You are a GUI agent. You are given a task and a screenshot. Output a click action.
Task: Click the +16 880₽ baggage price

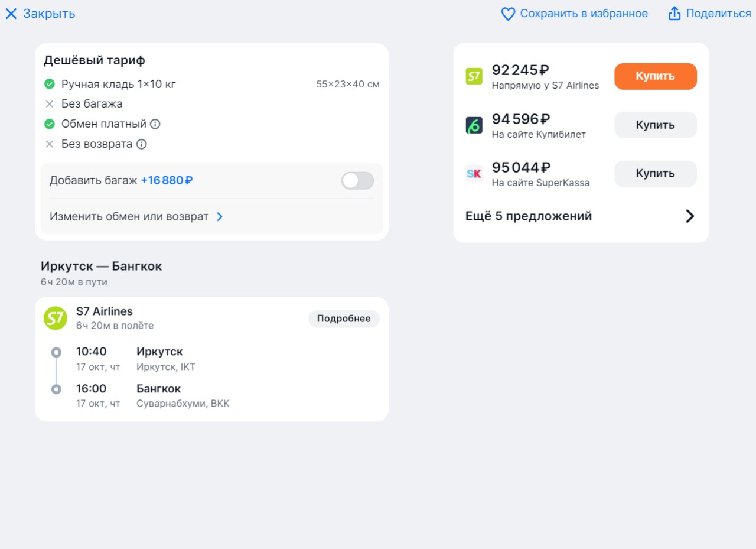(x=167, y=181)
